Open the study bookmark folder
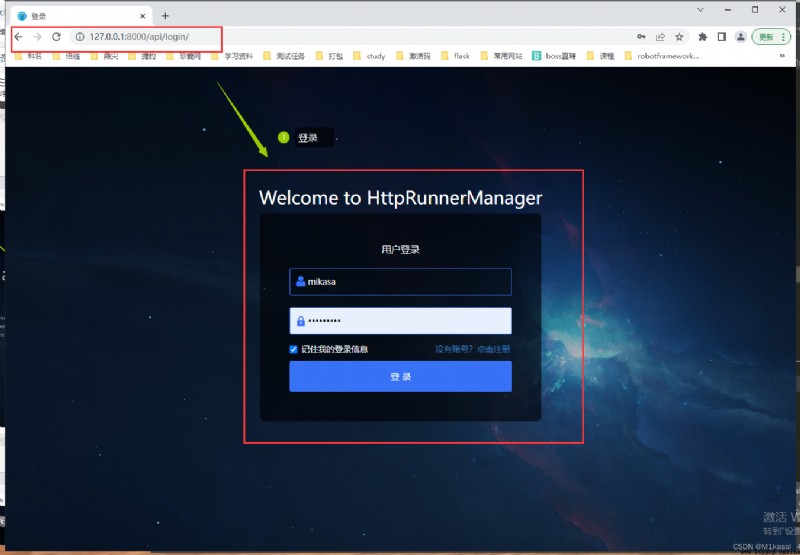800x555 pixels. tap(369, 56)
